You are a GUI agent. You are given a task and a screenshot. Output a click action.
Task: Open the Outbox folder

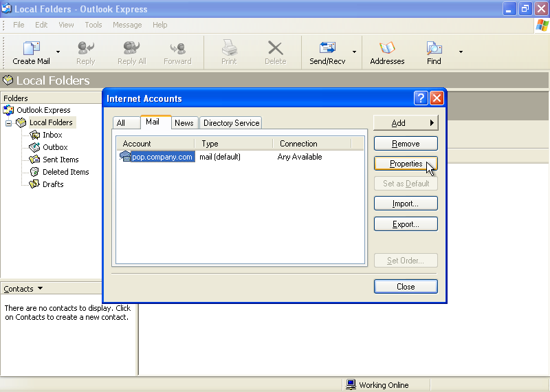click(x=55, y=147)
